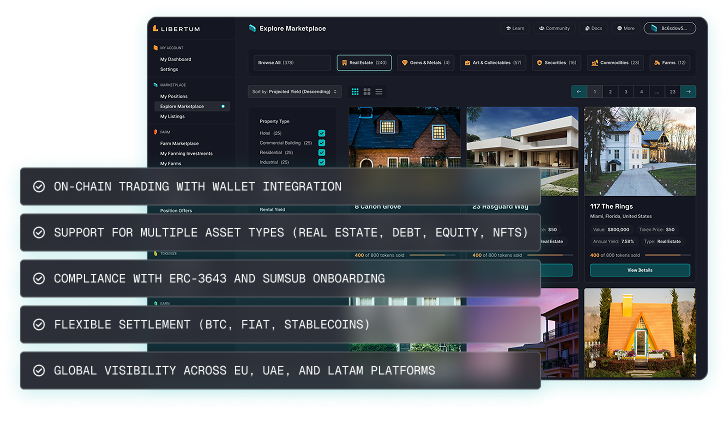Screen dimensions: 728x426
Task: Select the Art & Collectables category tab
Action: (493, 63)
